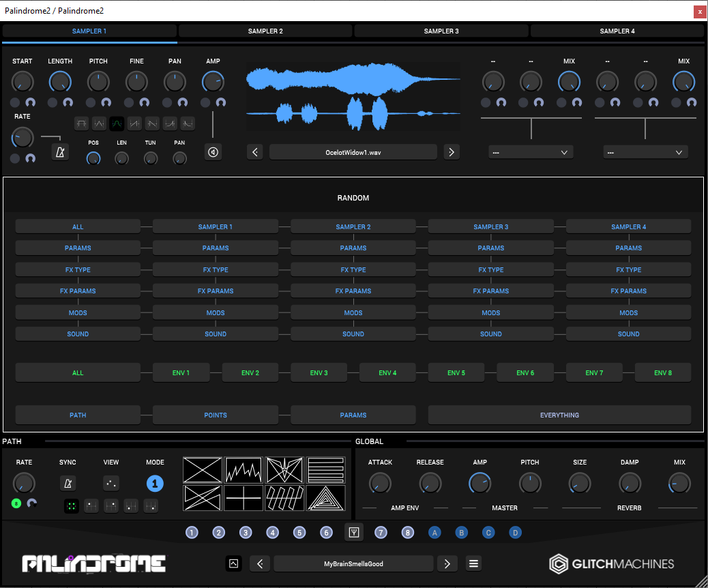Open the first FX type dropdown
Screen dimensions: 708x588
pos(531,152)
